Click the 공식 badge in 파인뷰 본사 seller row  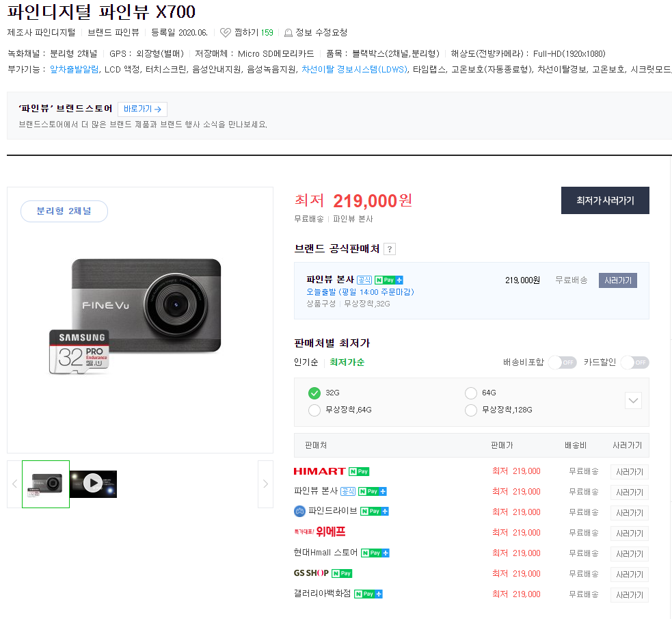(348, 491)
